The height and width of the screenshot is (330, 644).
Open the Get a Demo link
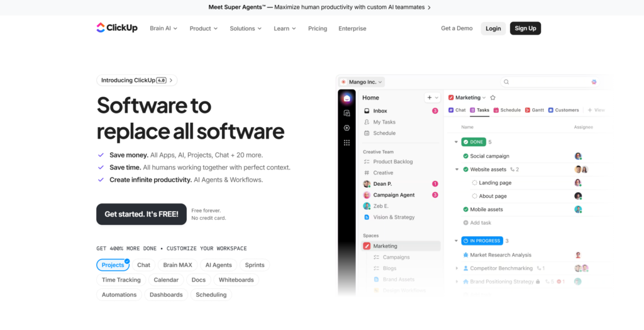457,28
